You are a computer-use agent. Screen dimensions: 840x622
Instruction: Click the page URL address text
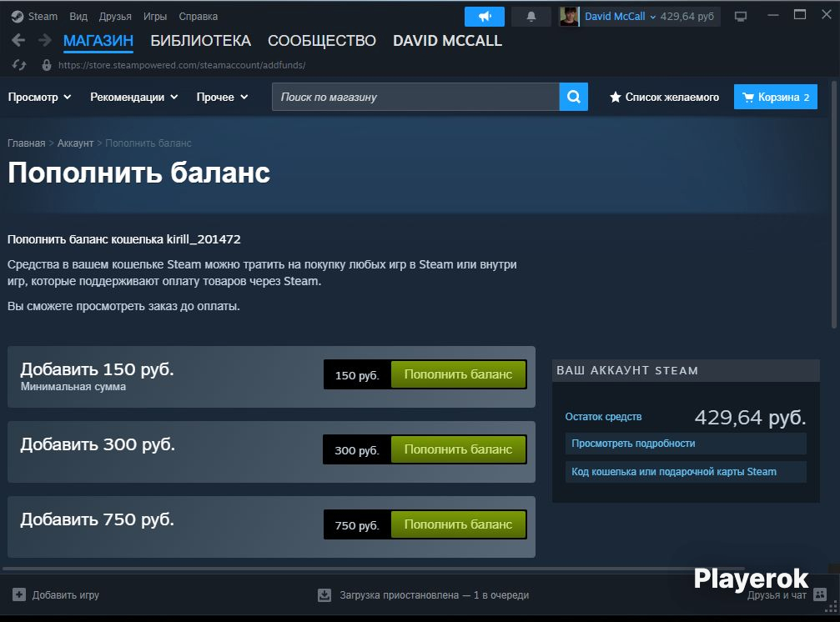click(x=182, y=65)
